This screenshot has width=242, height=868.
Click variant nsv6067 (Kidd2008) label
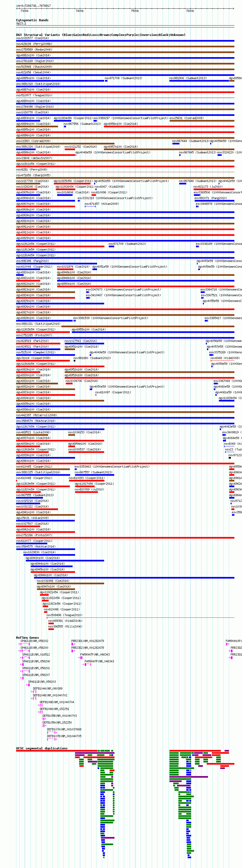point(110,187)
